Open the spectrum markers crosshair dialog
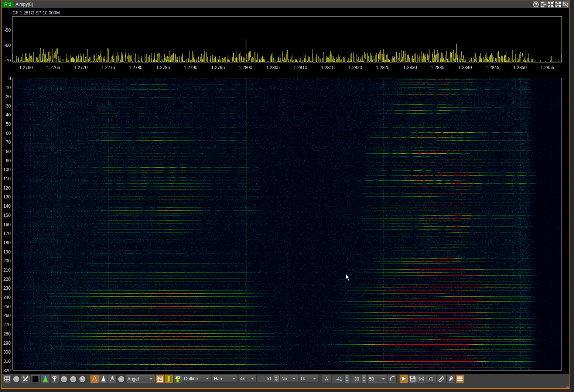This screenshot has height=392, width=574. [x=431, y=379]
